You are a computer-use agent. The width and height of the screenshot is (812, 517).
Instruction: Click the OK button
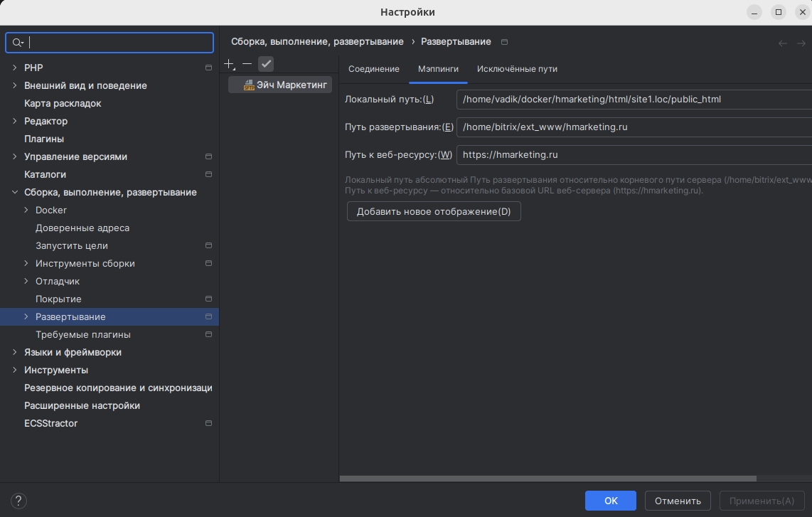click(611, 501)
